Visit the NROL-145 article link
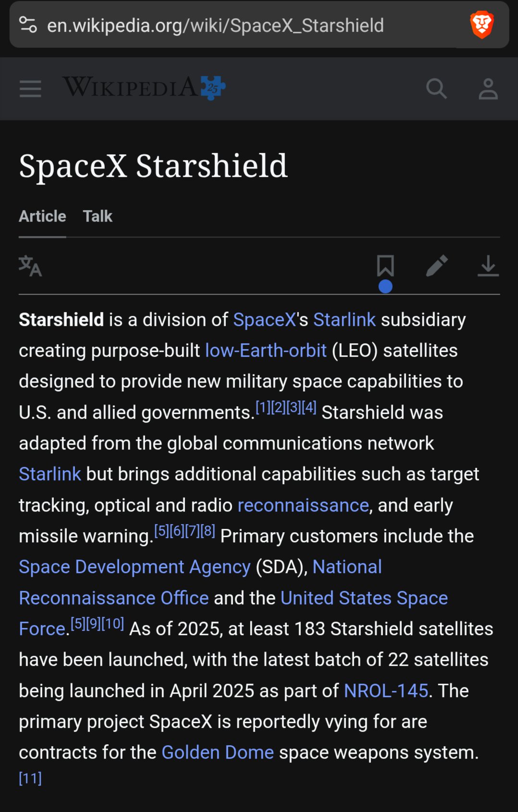The image size is (518, 812). point(386,690)
